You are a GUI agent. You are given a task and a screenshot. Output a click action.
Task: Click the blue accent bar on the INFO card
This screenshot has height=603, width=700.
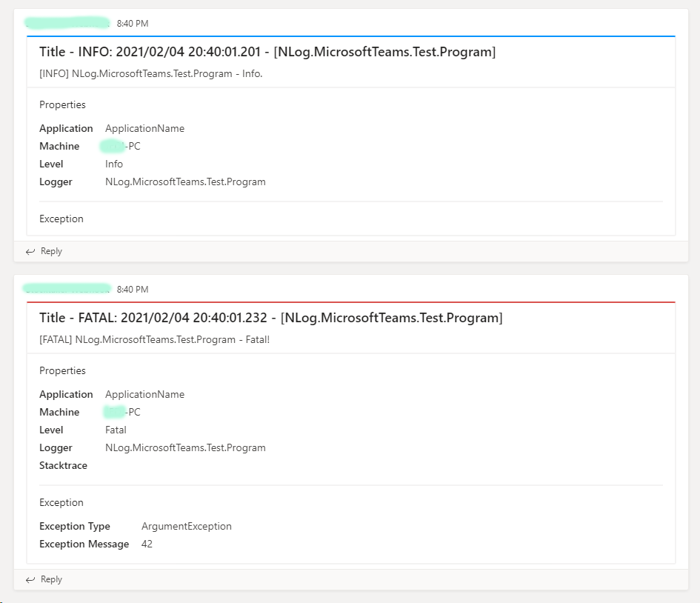coord(350,36)
